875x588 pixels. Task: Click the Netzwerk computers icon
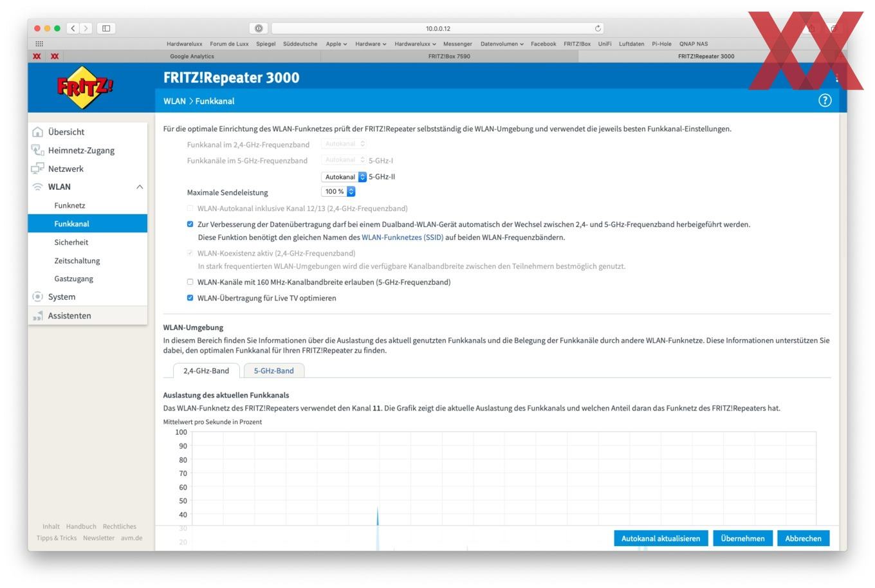tap(38, 169)
